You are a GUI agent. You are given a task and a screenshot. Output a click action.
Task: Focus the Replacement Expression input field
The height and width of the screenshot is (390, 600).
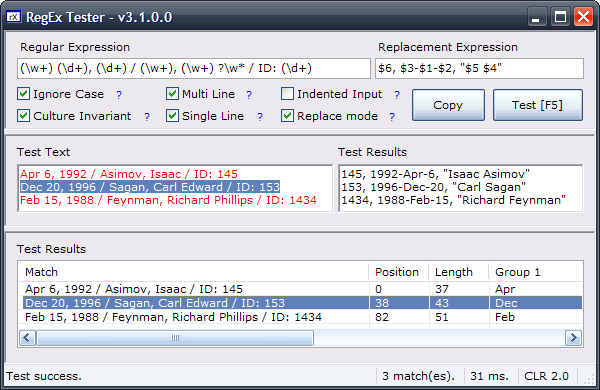[x=479, y=69]
